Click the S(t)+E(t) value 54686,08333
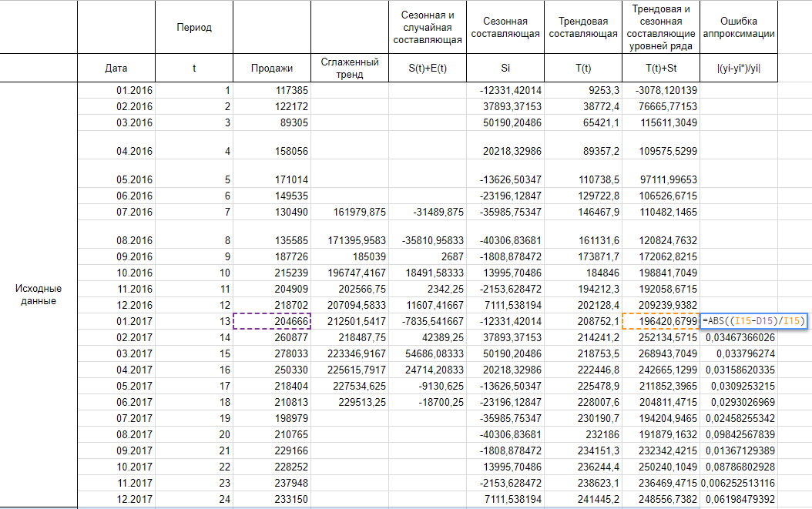This screenshot has width=812, height=509. (428, 353)
